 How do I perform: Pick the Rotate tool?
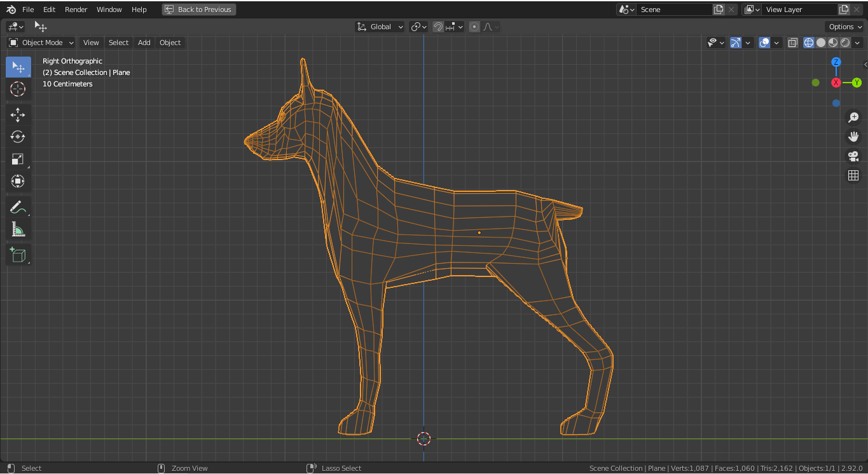coord(18,137)
